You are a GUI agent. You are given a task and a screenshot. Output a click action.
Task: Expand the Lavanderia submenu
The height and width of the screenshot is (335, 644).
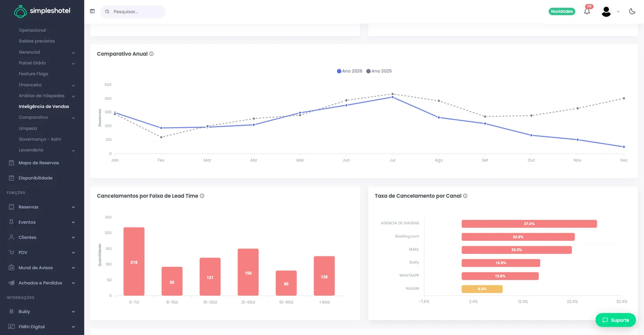[x=73, y=150]
